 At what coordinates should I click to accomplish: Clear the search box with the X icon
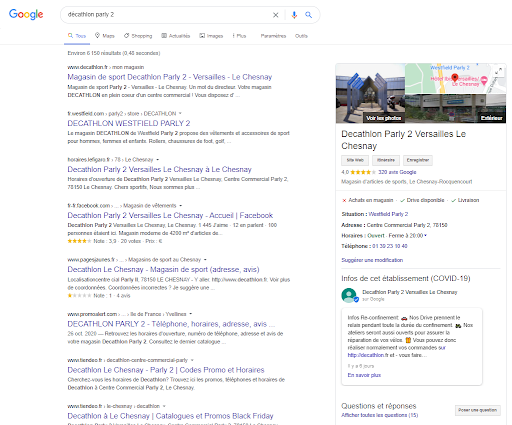click(276, 15)
